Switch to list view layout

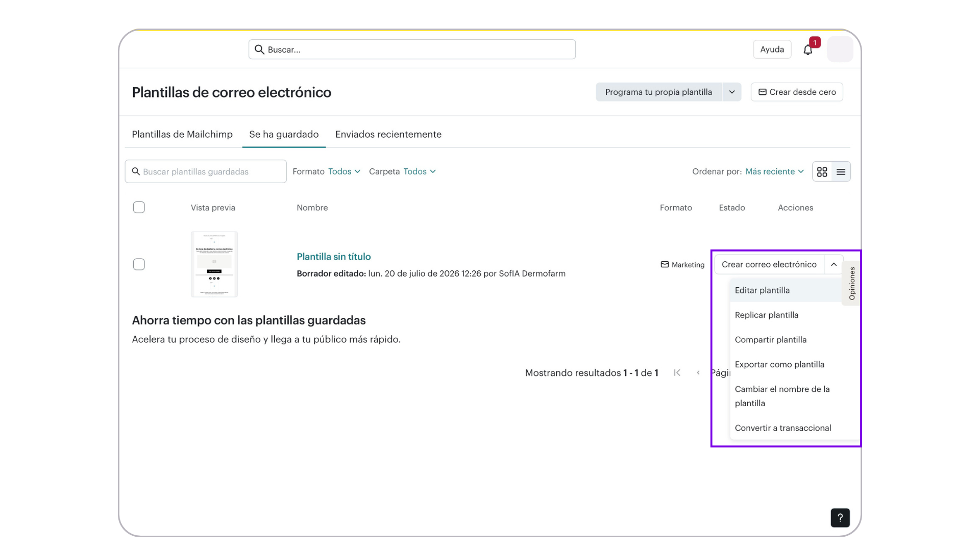coord(841,172)
